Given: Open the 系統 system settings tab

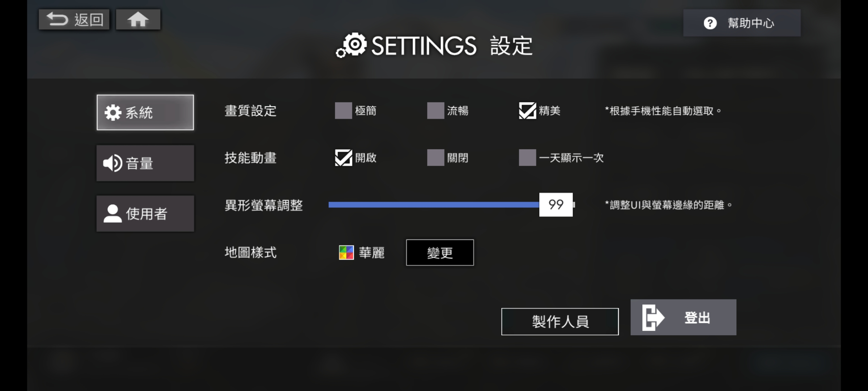Looking at the screenshot, I should (145, 113).
